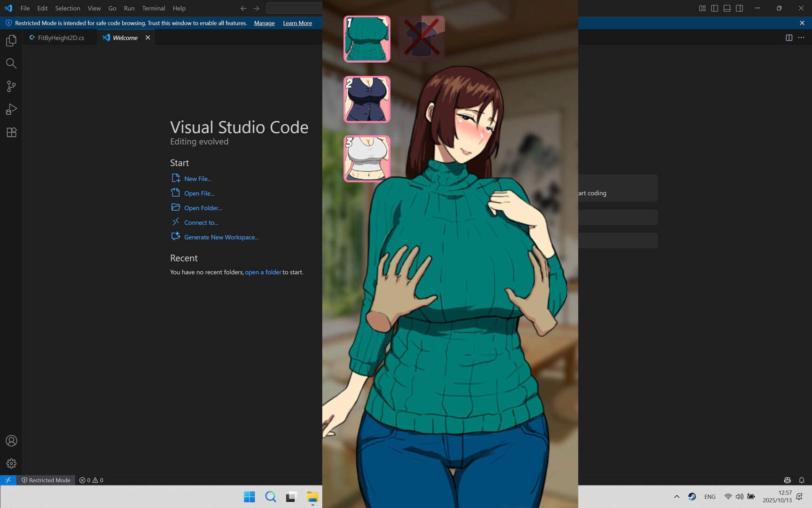Image resolution: width=812 pixels, height=508 pixels.
Task: Click the Open Folder... link
Action: click(x=203, y=208)
